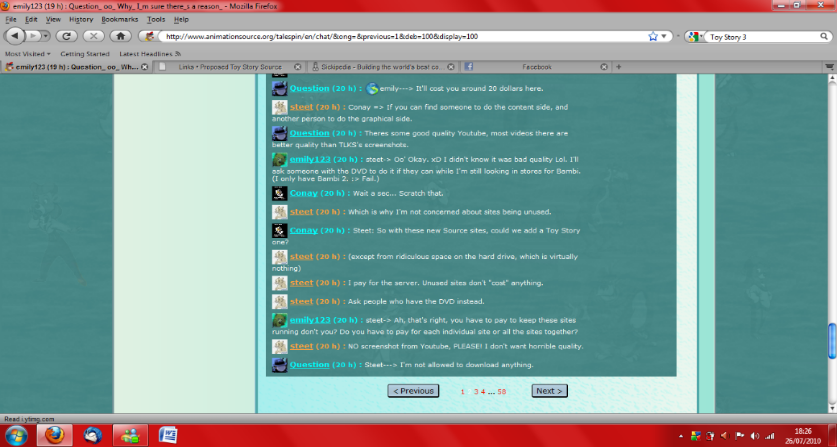Screen dimensions: 837x447
Task: Open the Latest Headlines feed bookmark
Action: [x=150, y=54]
